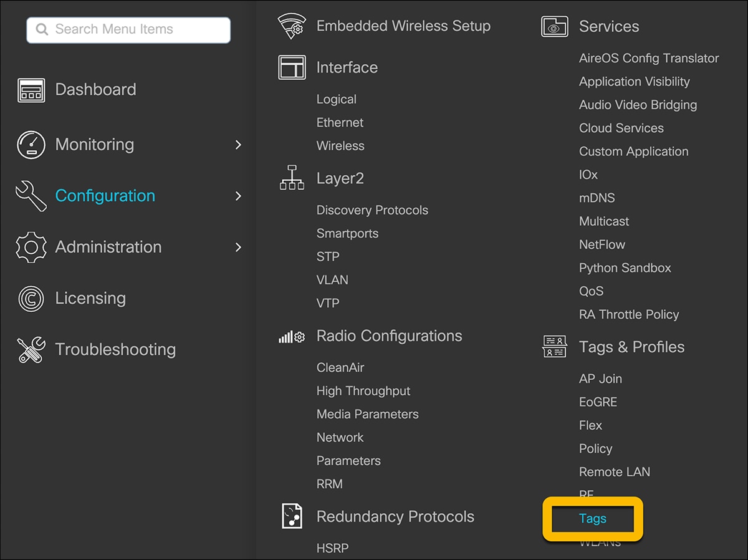Open Embedded Wireless Setup
The height and width of the screenshot is (560, 748).
(x=403, y=26)
